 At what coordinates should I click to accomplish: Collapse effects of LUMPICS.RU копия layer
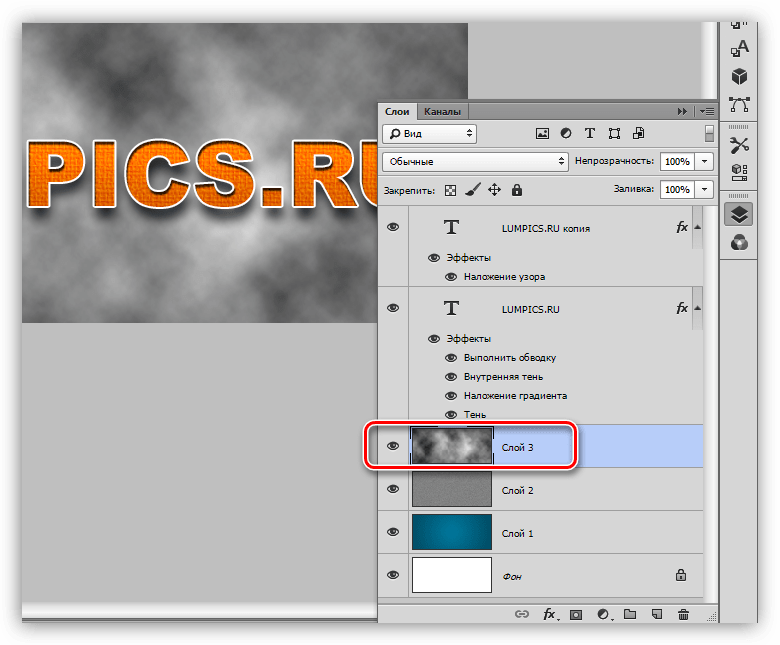pyautogui.click(x=698, y=227)
